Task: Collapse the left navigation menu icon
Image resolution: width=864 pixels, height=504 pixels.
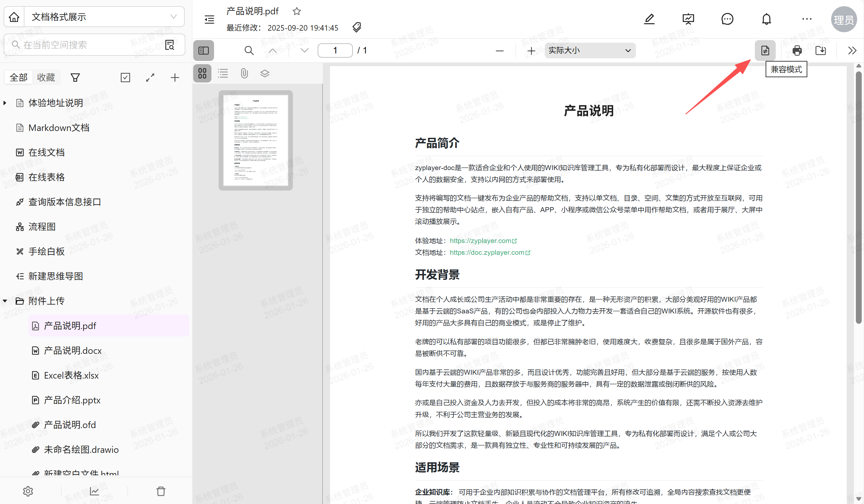Action: (209, 19)
